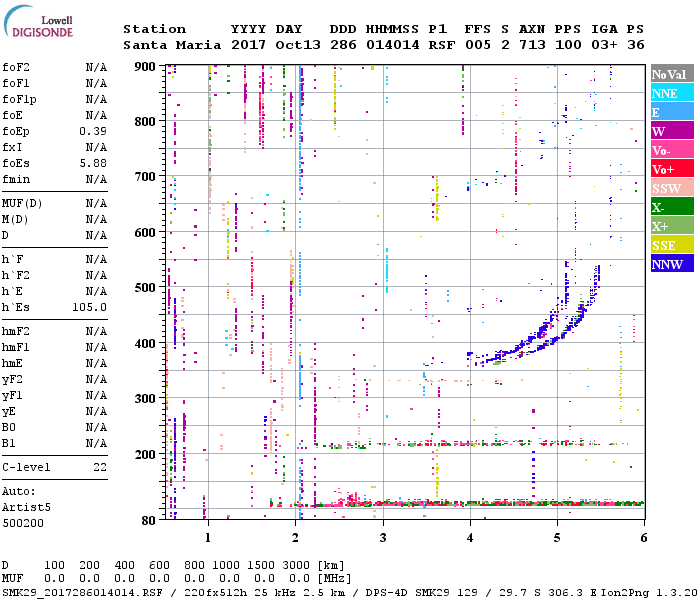The height and width of the screenshot is (600, 700).
Task: Select the NNE cyan legend swatch
Action: [672, 92]
